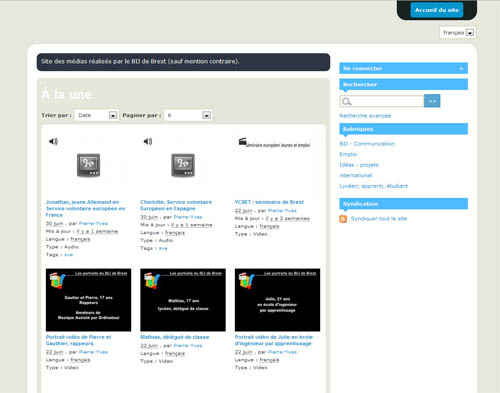Open the français language dropdown
The height and width of the screenshot is (393, 500).
[x=458, y=33]
